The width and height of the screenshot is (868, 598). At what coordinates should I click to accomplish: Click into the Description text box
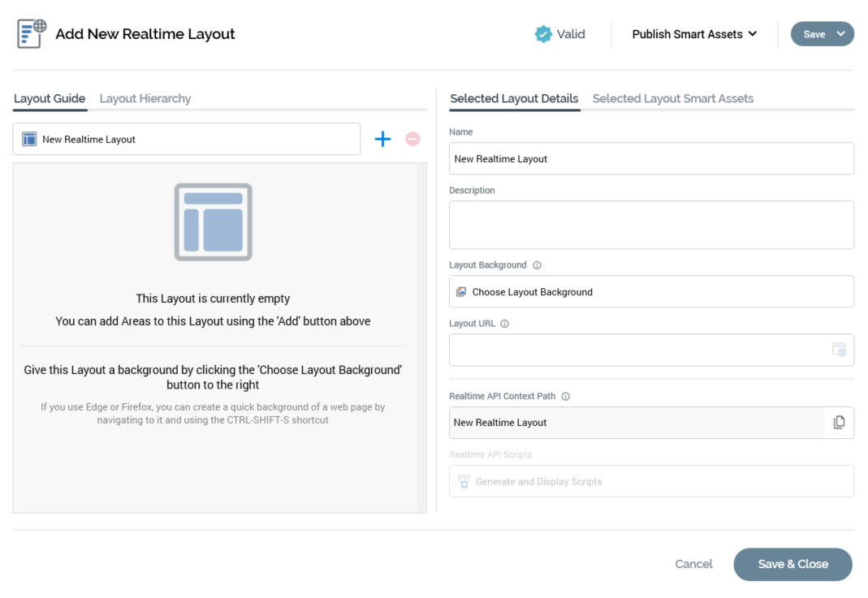click(650, 225)
